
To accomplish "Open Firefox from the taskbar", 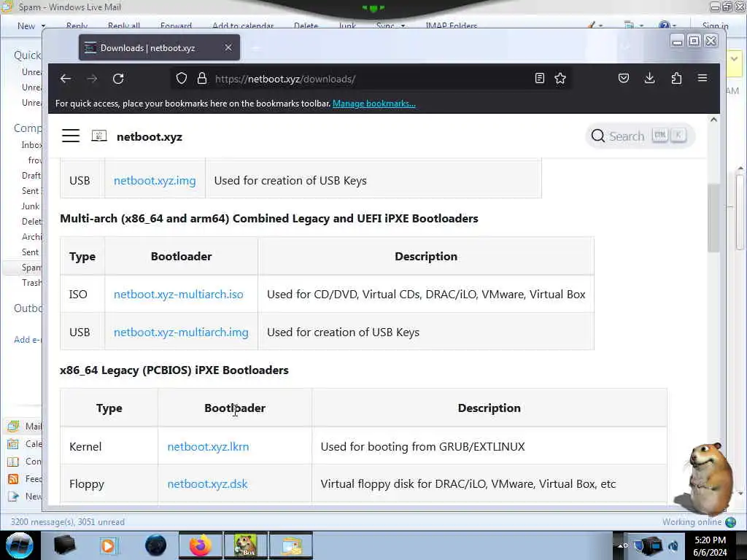I will coord(200,545).
